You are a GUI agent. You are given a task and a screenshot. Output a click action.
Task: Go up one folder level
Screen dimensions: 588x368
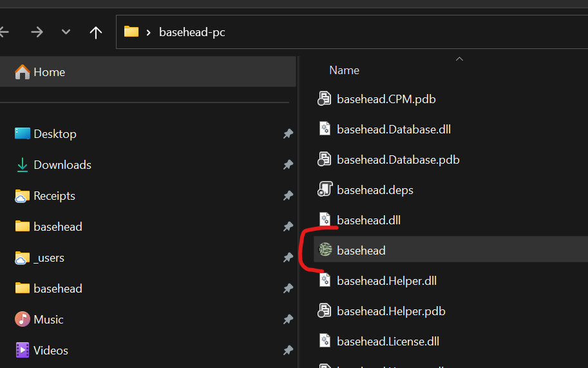95,33
